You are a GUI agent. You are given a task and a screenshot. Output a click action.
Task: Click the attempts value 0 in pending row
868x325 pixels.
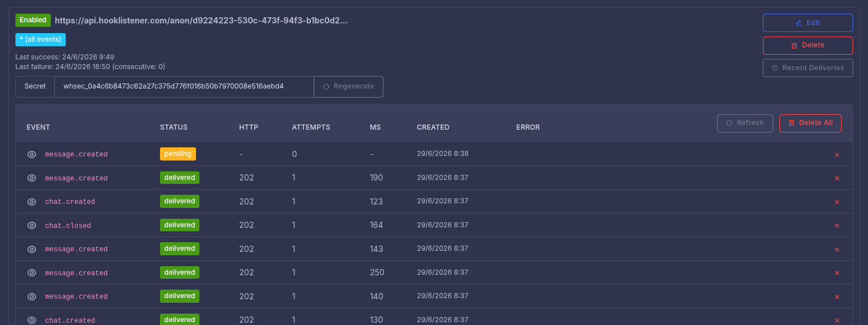294,154
